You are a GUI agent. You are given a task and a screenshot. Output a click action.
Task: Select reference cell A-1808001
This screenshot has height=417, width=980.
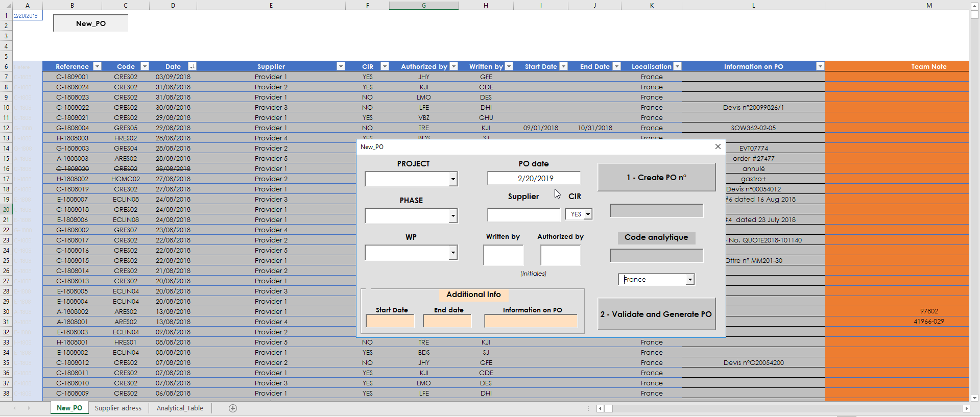72,322
